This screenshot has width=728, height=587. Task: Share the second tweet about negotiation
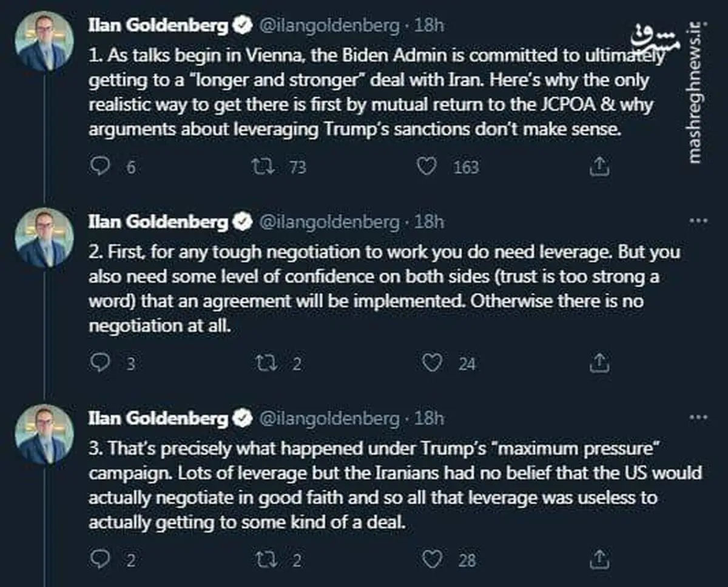599,362
